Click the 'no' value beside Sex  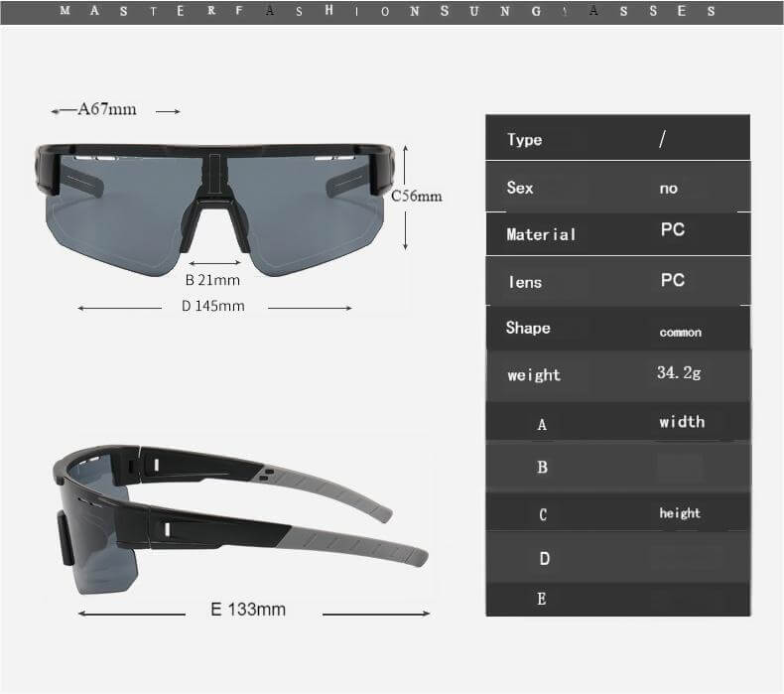point(669,188)
